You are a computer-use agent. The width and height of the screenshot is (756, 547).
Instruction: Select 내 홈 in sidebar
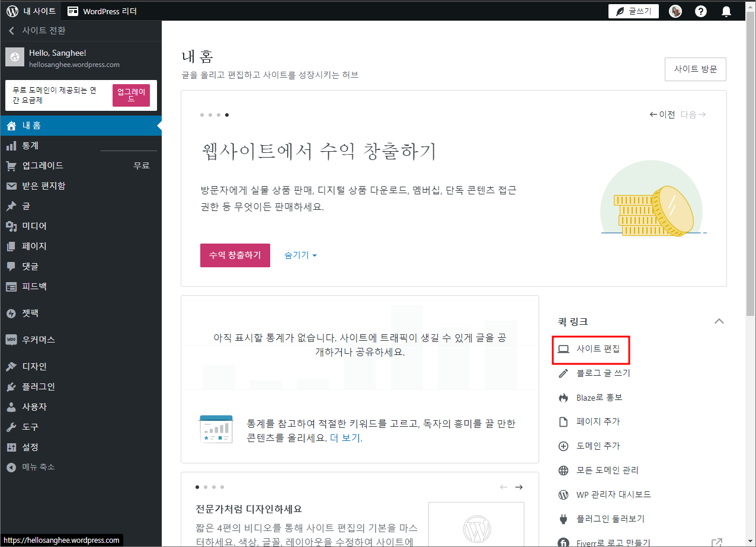[81, 126]
